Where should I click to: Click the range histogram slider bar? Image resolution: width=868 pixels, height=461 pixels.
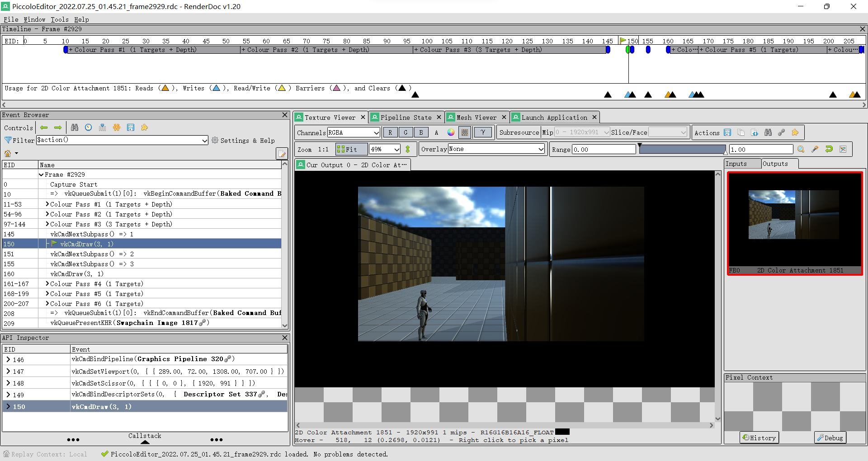683,149
